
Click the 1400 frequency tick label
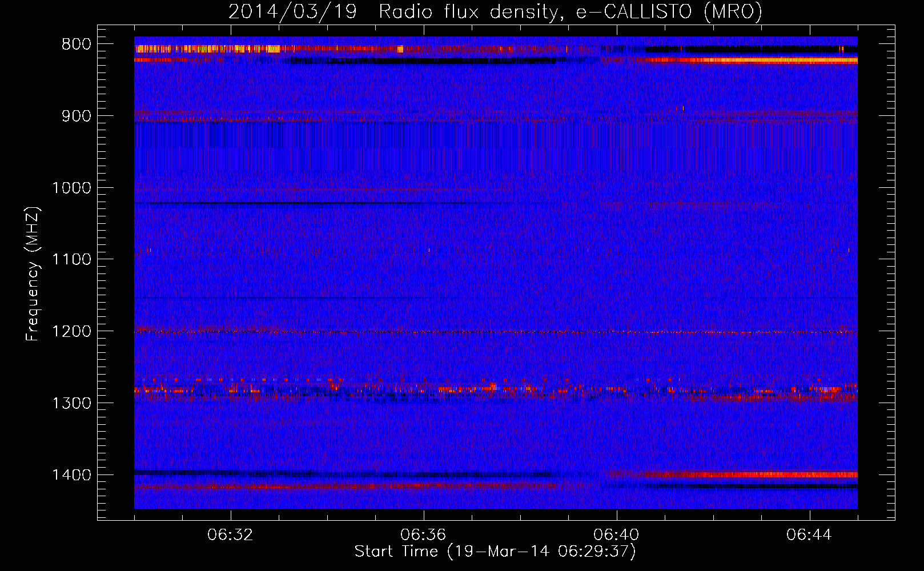pos(71,475)
